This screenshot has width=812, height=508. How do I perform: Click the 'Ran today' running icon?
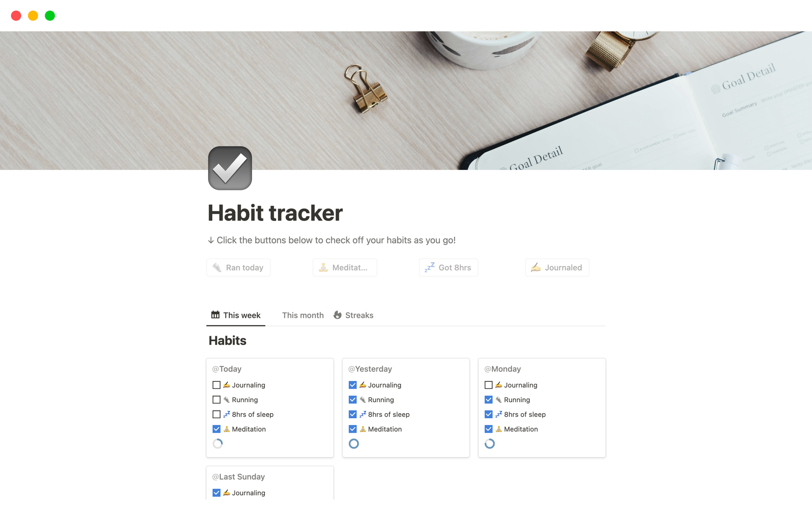[x=217, y=268]
